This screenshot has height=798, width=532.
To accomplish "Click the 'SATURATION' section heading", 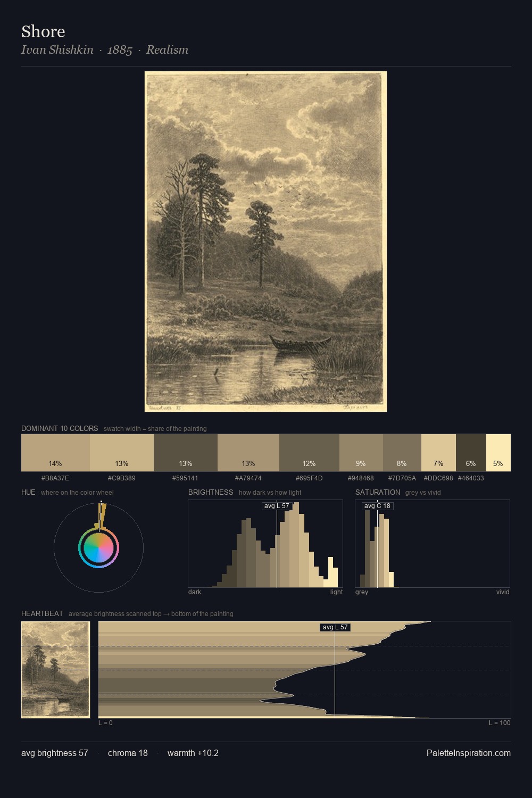I will click(378, 492).
